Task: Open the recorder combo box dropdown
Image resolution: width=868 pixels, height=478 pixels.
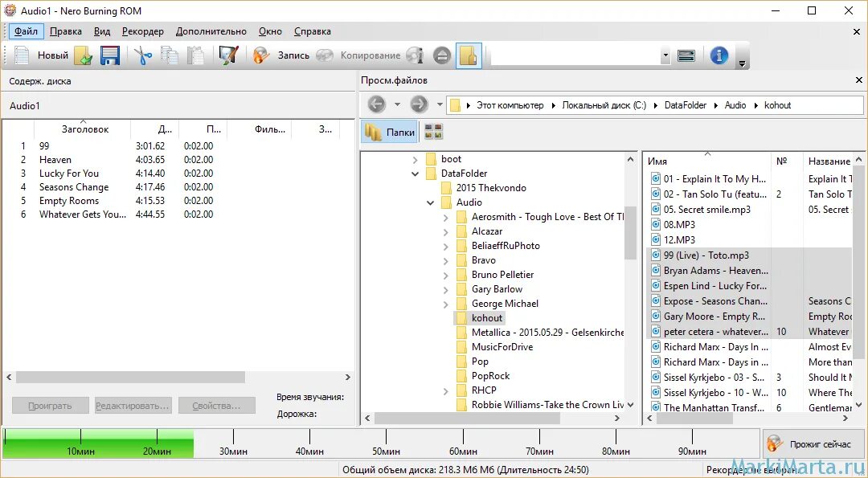Action: [665, 55]
